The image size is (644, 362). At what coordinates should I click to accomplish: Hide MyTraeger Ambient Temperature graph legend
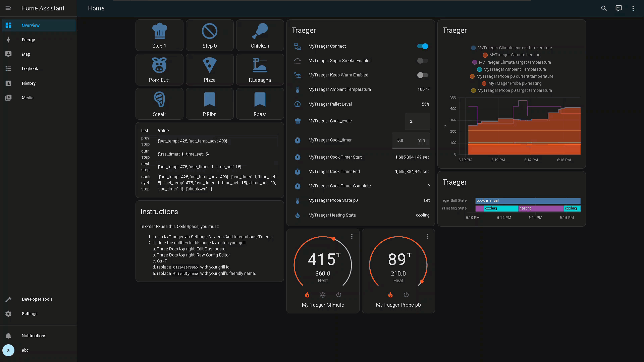[x=514, y=69]
